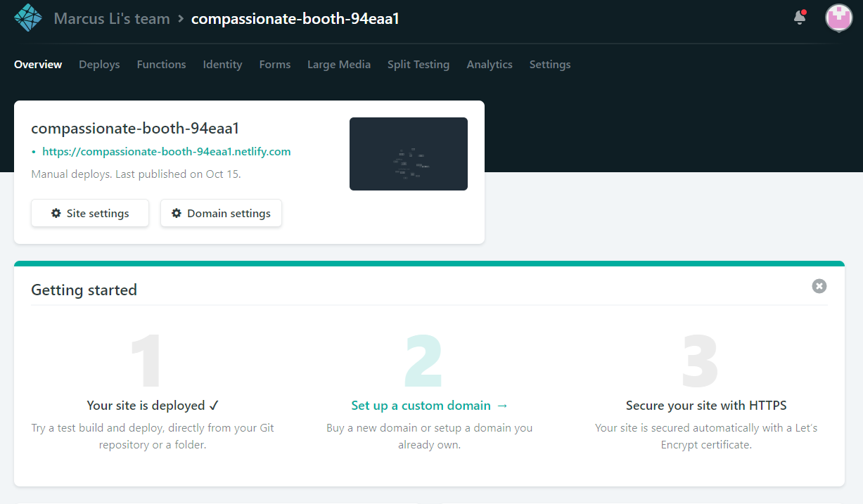Open the Functions tab

pyautogui.click(x=161, y=65)
